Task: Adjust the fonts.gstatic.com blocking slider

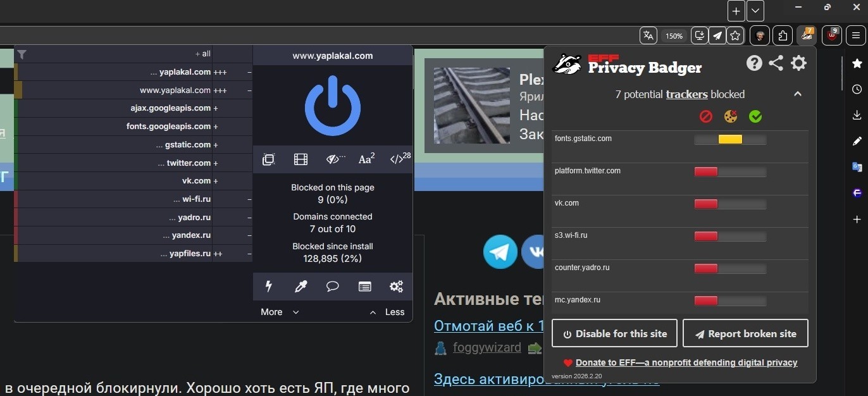Action: pyautogui.click(x=730, y=139)
